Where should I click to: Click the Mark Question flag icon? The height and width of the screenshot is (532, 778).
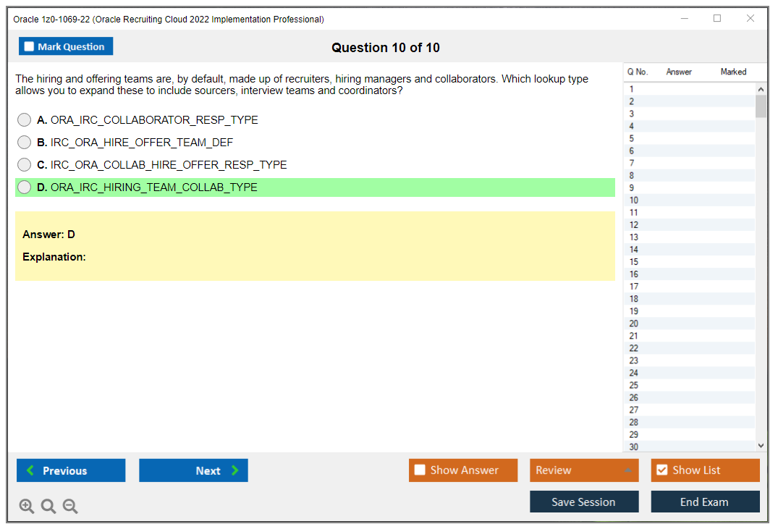pyautogui.click(x=28, y=46)
